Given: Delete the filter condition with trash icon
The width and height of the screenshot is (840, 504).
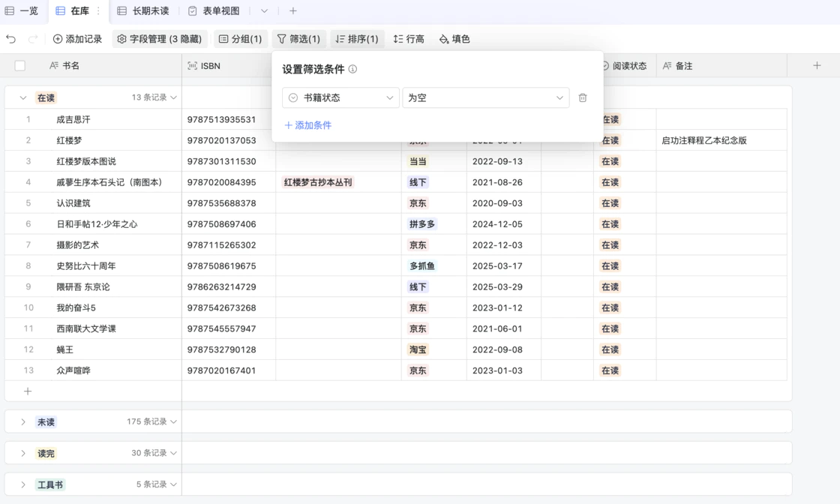Looking at the screenshot, I should coord(583,97).
